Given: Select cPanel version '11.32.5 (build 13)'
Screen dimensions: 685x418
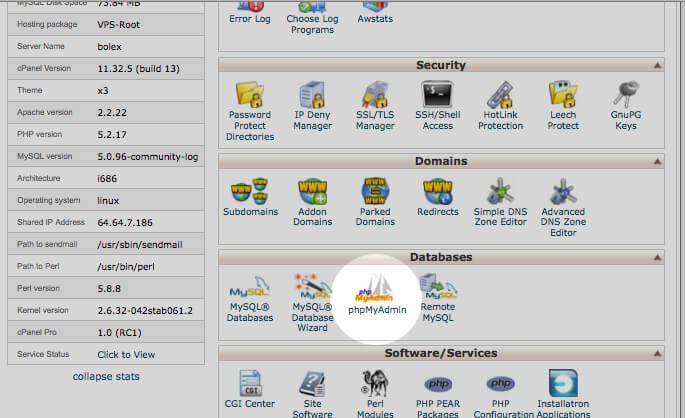Looking at the screenshot, I should click(138, 69).
